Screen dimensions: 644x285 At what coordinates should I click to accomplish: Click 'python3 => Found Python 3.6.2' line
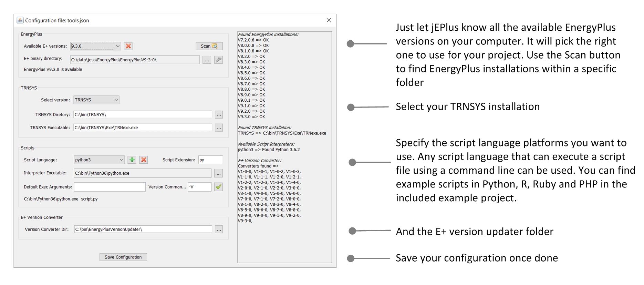pyautogui.click(x=269, y=150)
